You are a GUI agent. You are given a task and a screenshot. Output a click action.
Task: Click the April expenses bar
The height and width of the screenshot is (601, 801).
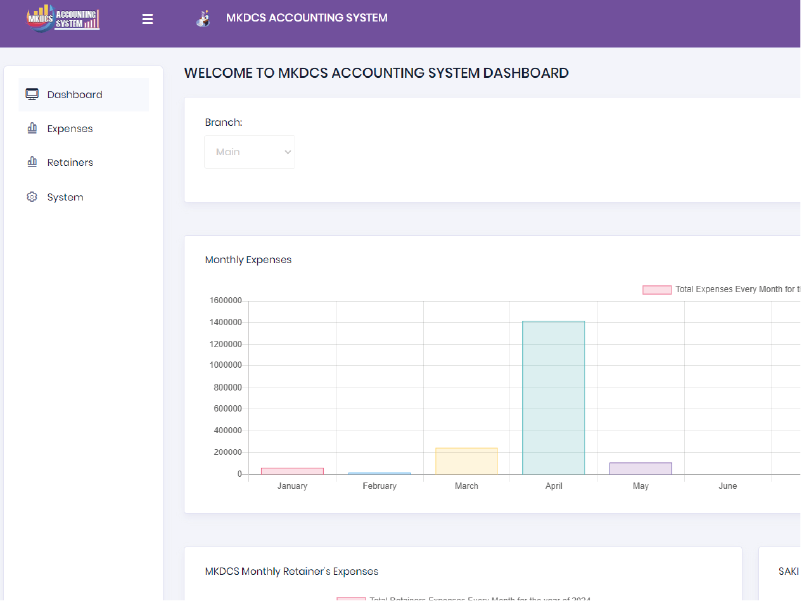553,398
